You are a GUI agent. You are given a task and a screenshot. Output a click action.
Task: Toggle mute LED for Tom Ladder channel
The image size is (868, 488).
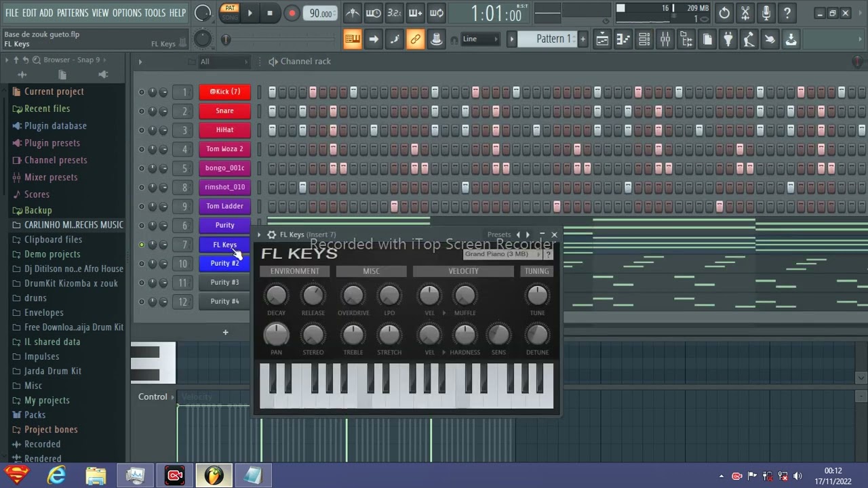tap(142, 206)
